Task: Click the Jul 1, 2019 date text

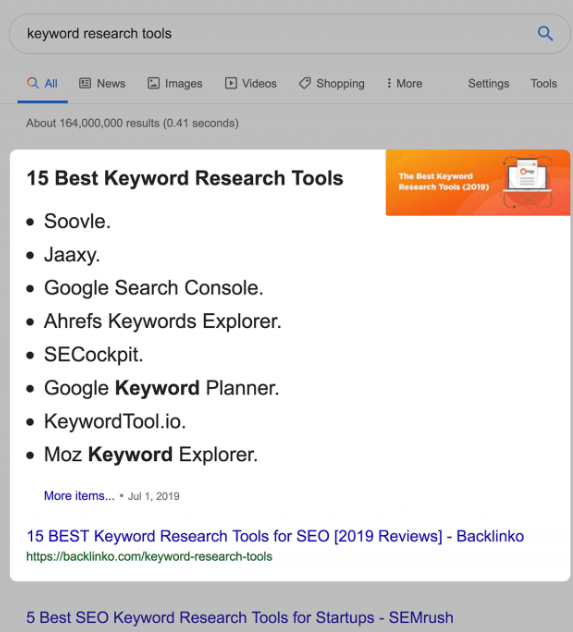Action: point(154,496)
